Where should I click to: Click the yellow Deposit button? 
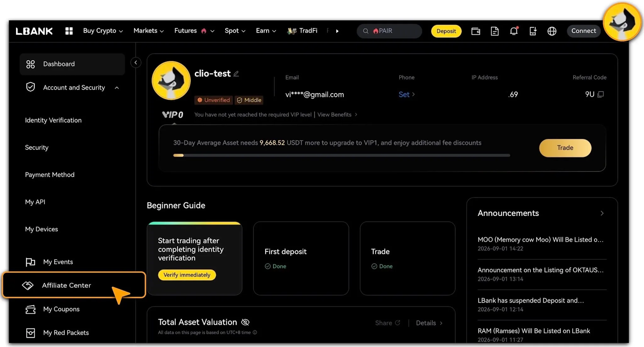(446, 31)
